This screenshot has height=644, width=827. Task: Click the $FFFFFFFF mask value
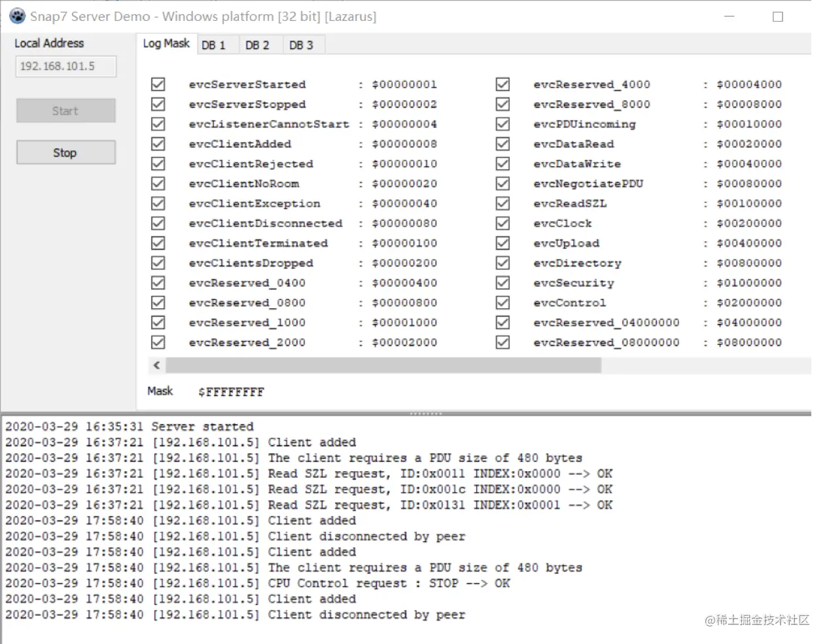[231, 392]
